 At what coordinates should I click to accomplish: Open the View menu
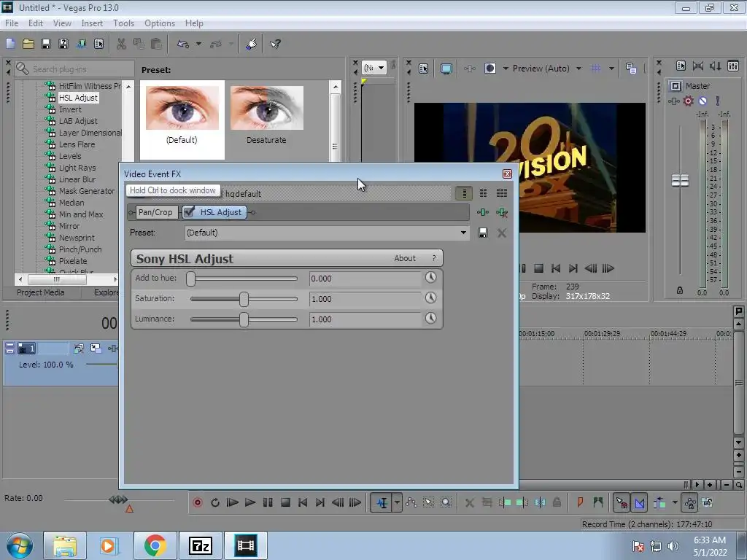click(x=63, y=23)
